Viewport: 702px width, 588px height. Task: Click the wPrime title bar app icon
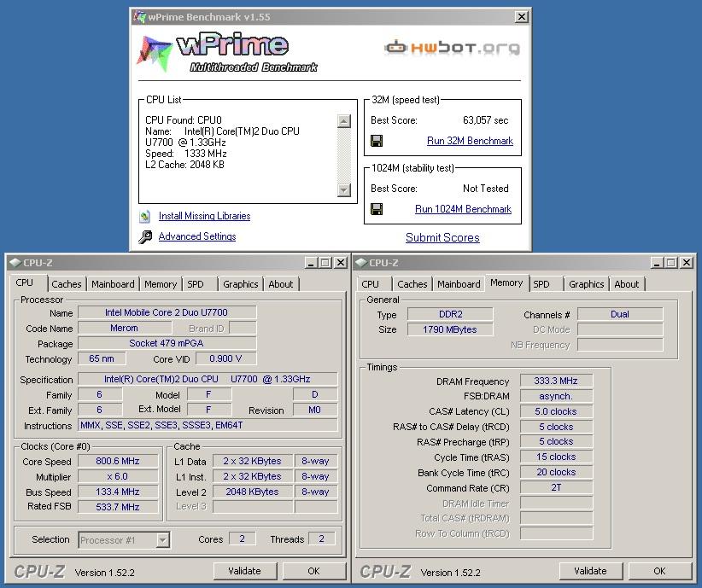pos(140,17)
